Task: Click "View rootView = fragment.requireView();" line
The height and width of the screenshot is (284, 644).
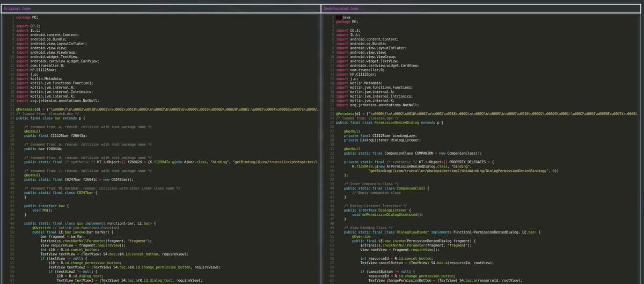Action: (400, 249)
